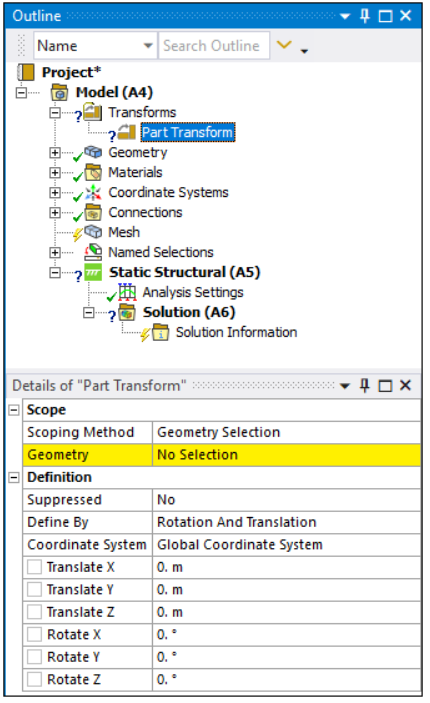Select the Part Transform tree item
Viewport: 430px width, 703px height.
point(187,132)
